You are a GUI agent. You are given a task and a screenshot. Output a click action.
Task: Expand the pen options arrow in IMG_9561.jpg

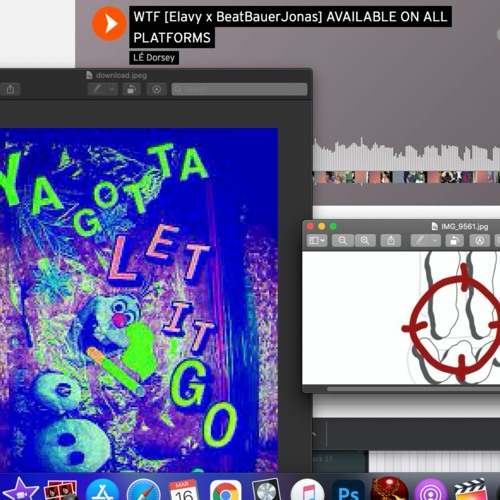click(435, 240)
